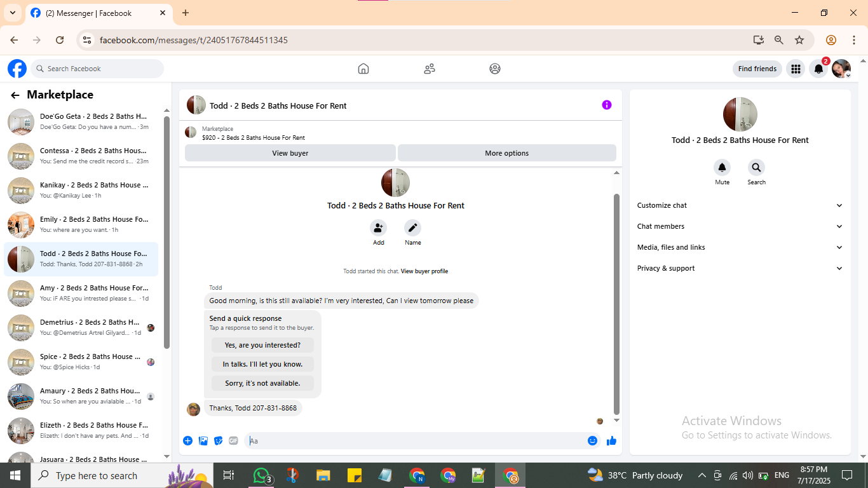The image size is (868, 488).
Task: Open Doe'Go Geta conversation
Action: point(81,121)
